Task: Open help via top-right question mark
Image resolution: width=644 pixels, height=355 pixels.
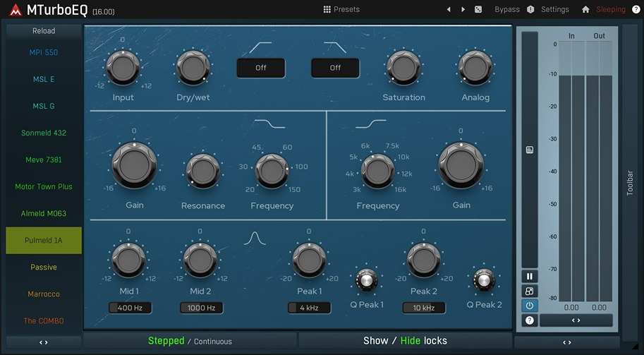Action: click(636, 10)
